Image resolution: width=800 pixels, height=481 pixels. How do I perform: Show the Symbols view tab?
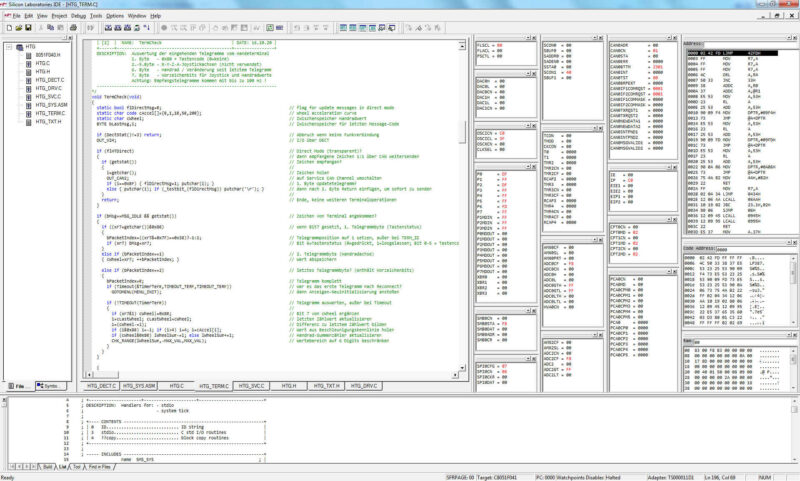pyautogui.click(x=52, y=385)
